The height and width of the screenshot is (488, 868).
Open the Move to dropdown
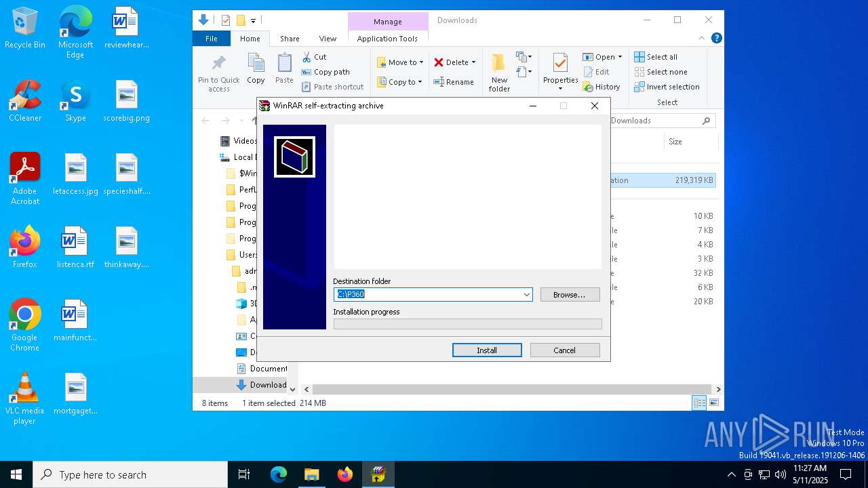(400, 62)
